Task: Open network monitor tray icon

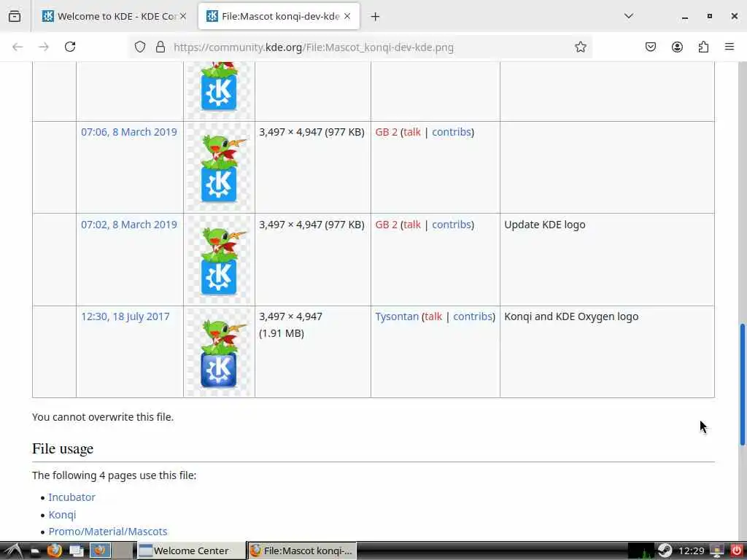Action: pos(717,551)
